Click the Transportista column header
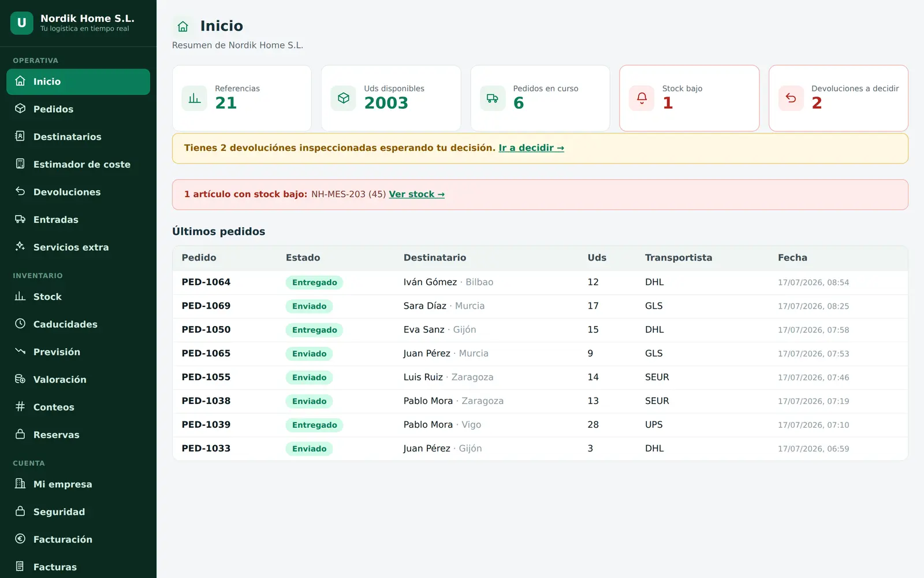Screen dimensions: 924x578 [x=679, y=258]
